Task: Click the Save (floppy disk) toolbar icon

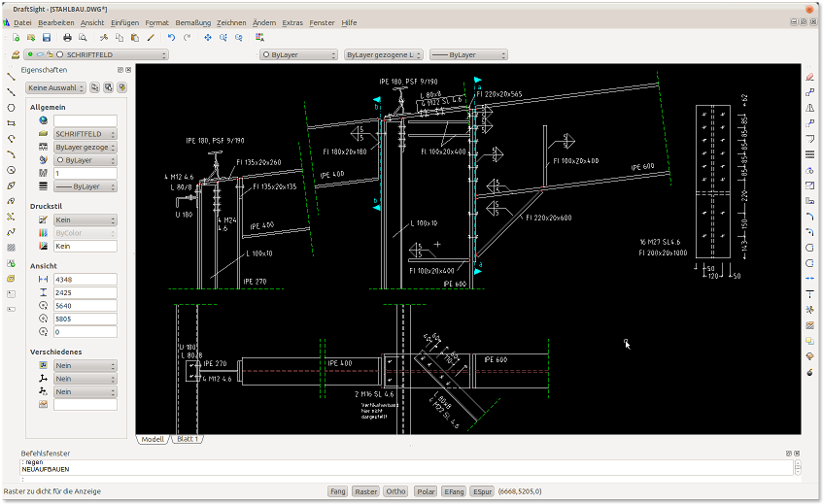Action: [x=46, y=37]
